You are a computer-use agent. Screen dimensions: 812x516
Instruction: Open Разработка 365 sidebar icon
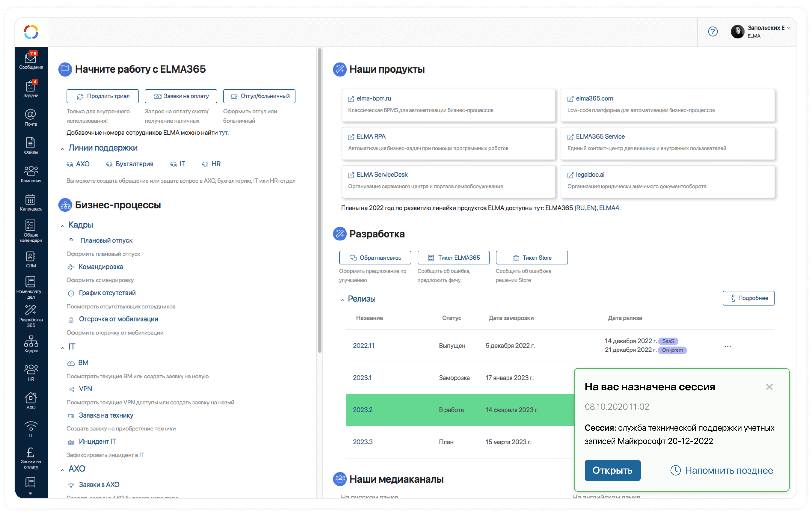pos(31,316)
